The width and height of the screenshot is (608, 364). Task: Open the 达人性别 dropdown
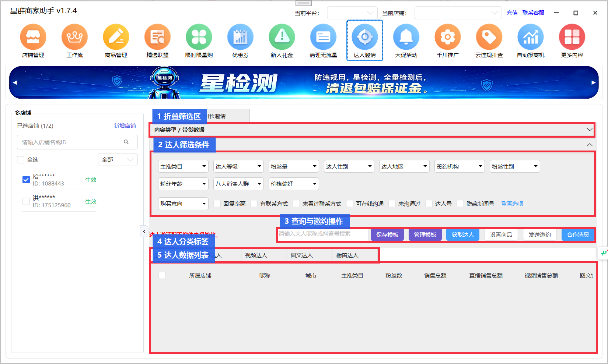click(x=349, y=166)
